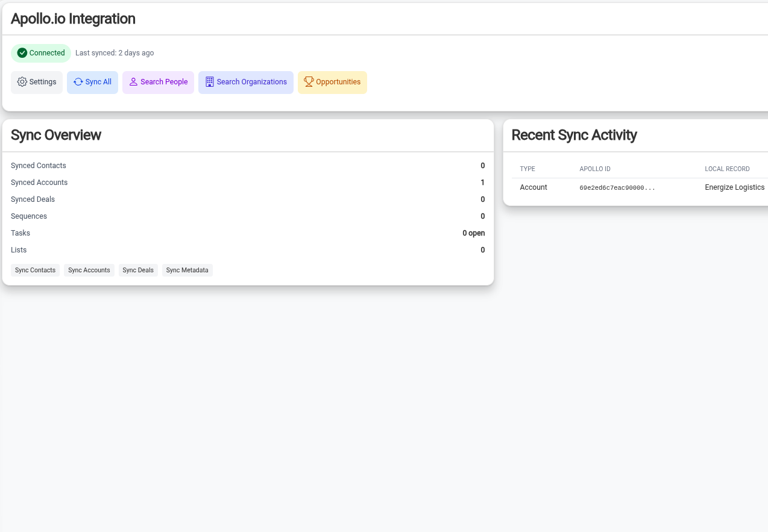This screenshot has height=532, width=768.
Task: Click the APOLLO ID column header
Action: click(x=594, y=169)
